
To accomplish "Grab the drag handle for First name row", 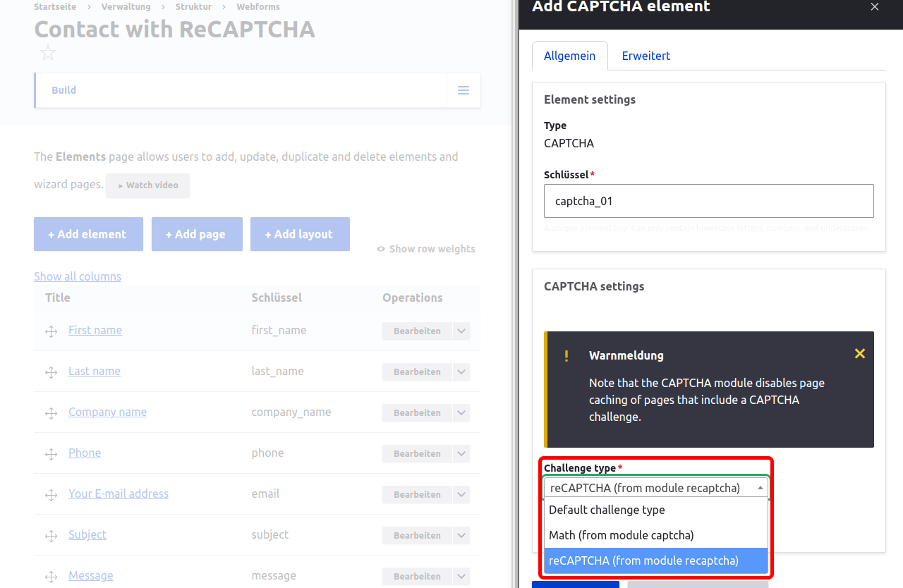I will click(x=51, y=331).
